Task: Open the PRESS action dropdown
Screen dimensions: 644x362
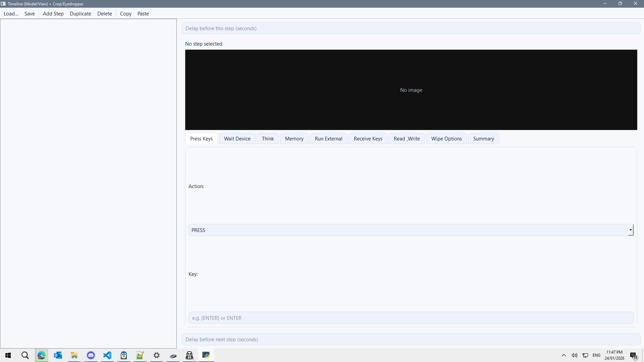Action: 631,230
